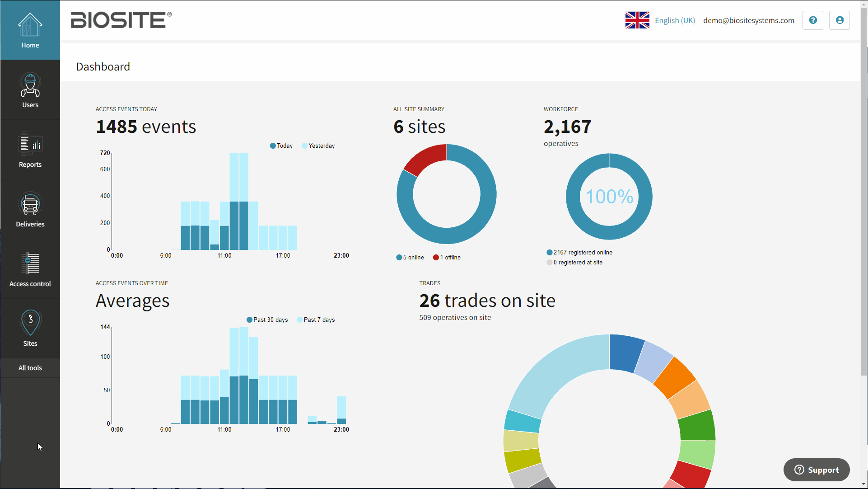Screen dimensions: 868x489
Task: Open the Home sidebar icon
Action: pos(30,25)
